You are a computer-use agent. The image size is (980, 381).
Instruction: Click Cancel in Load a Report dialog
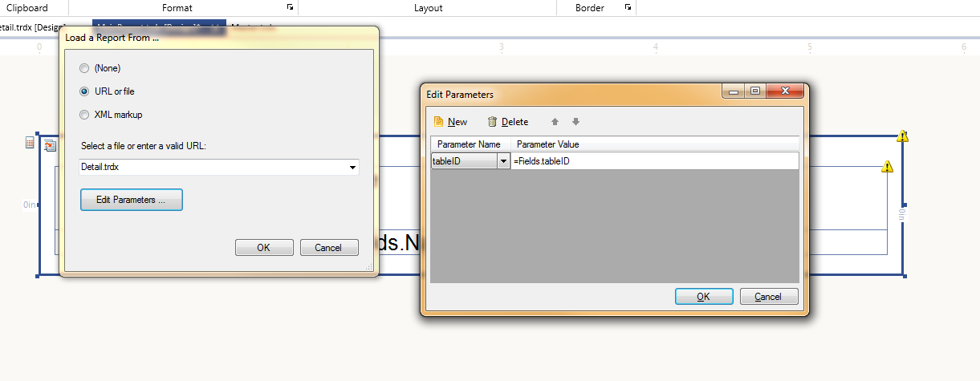click(x=329, y=247)
